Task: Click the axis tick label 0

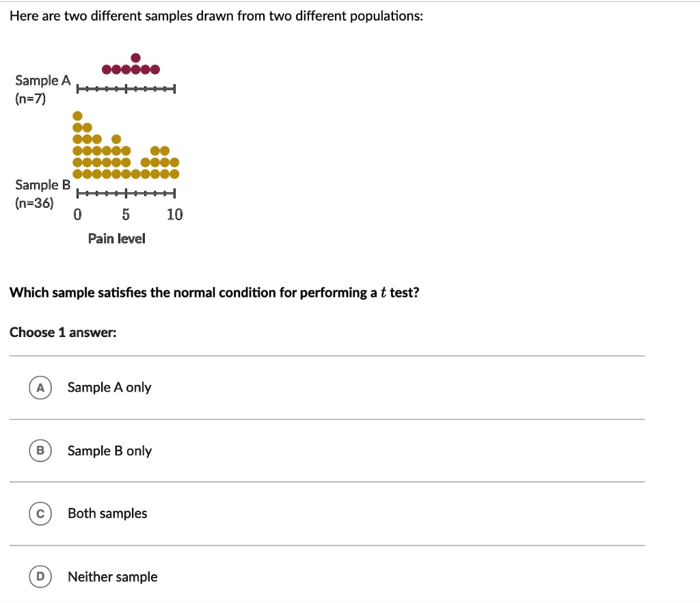Action: (x=78, y=215)
